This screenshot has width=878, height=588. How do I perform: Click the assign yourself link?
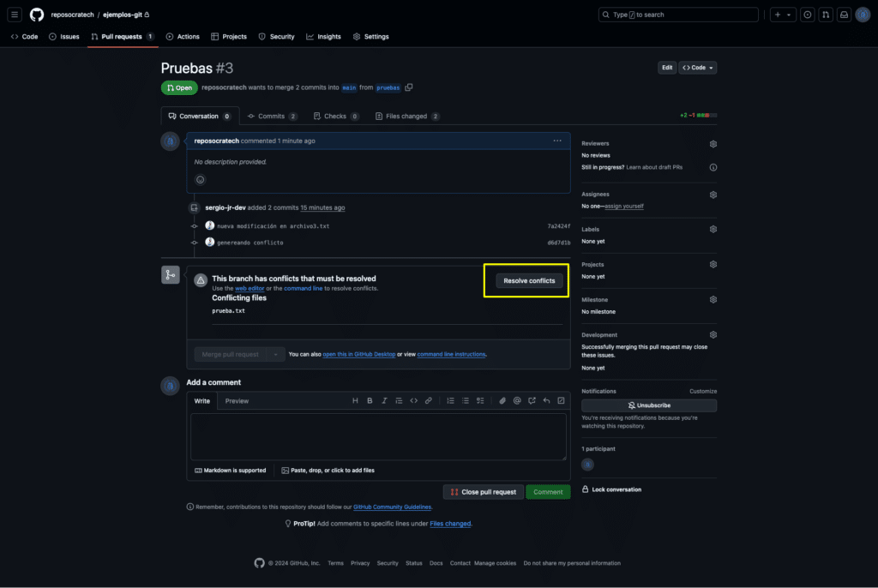(x=624, y=206)
